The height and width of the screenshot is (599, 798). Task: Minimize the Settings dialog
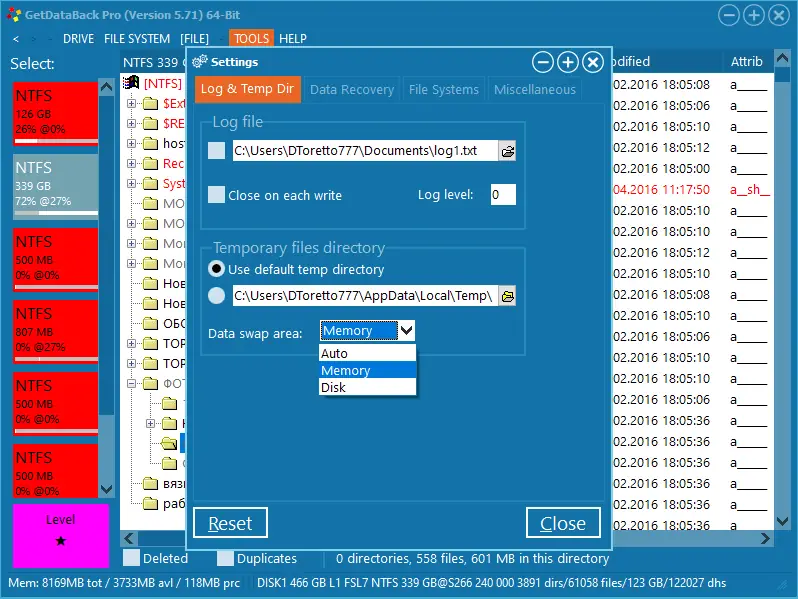point(543,63)
